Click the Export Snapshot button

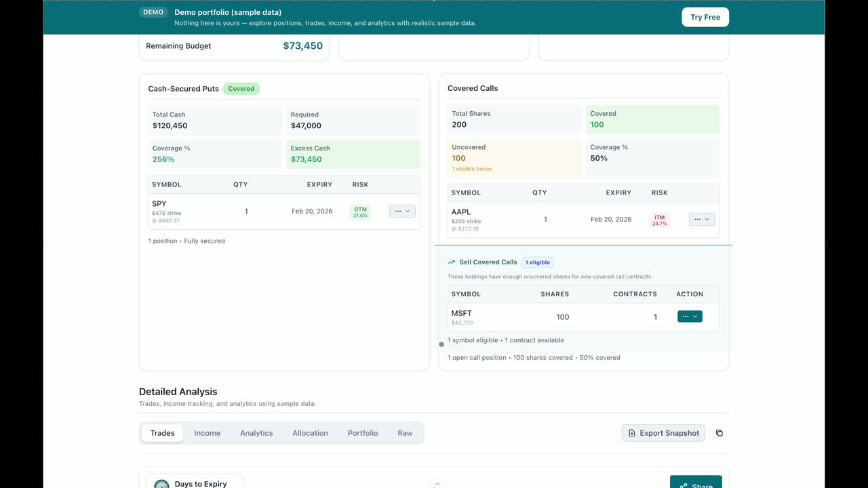[x=663, y=433]
